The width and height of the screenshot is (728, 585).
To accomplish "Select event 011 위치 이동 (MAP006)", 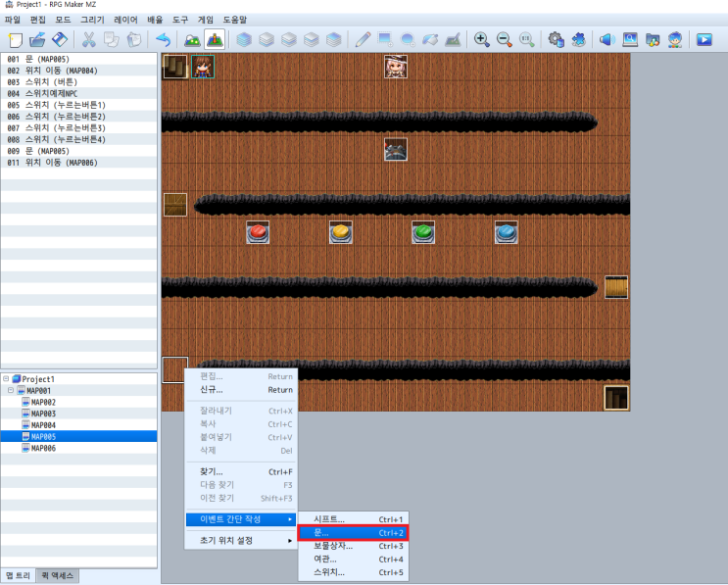I will [x=79, y=163].
